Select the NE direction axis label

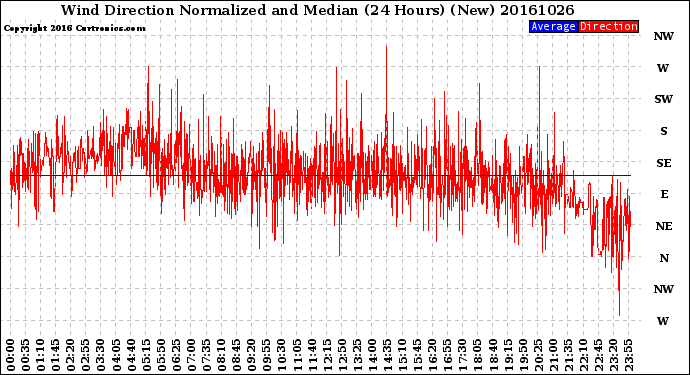tap(664, 226)
